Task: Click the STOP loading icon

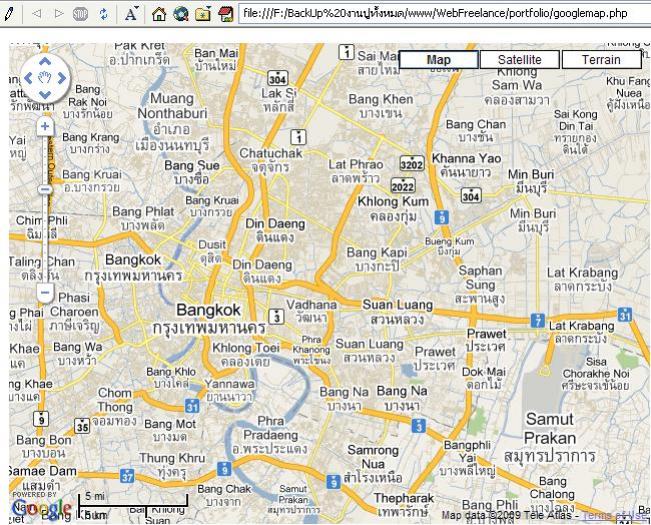Action: click(x=80, y=14)
